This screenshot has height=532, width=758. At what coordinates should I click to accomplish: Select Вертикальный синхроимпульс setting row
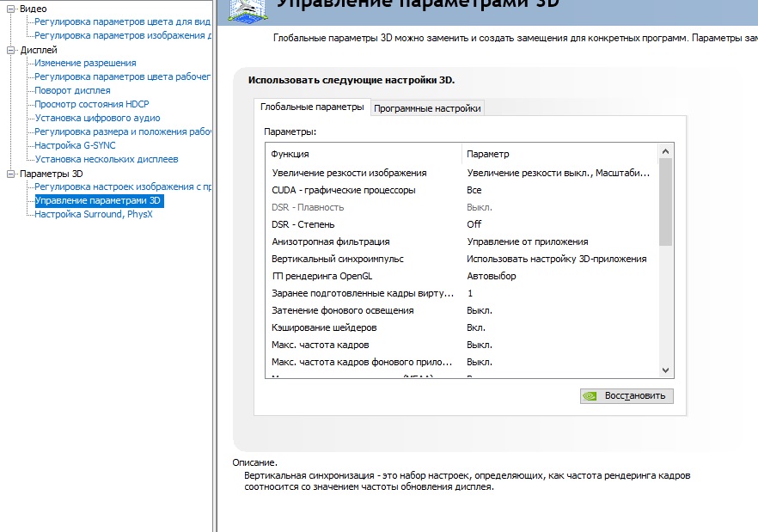coord(462,259)
